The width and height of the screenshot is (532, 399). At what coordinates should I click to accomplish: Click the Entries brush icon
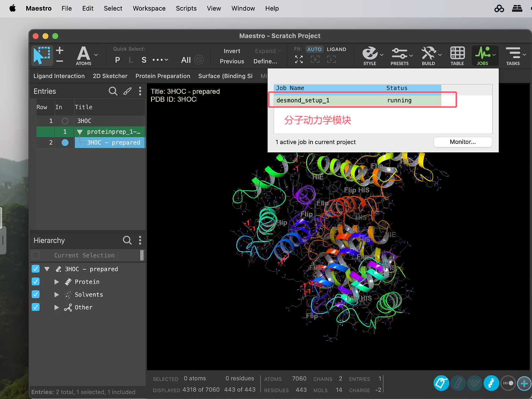[127, 91]
